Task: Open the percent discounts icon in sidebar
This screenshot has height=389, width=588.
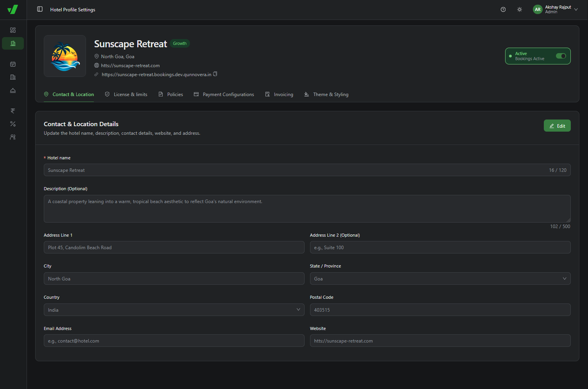Action: click(13, 124)
